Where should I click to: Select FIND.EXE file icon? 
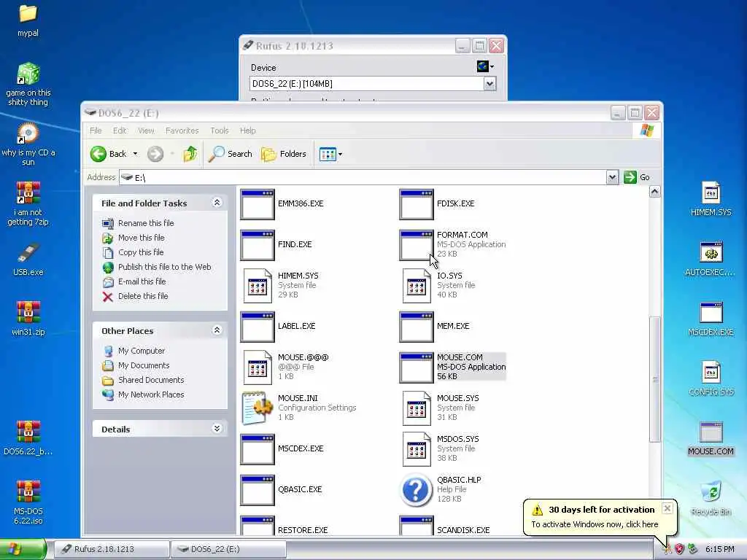[x=258, y=245]
